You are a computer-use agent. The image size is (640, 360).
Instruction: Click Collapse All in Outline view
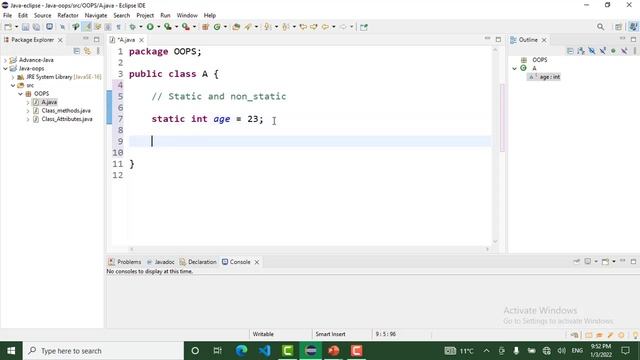tap(570, 51)
